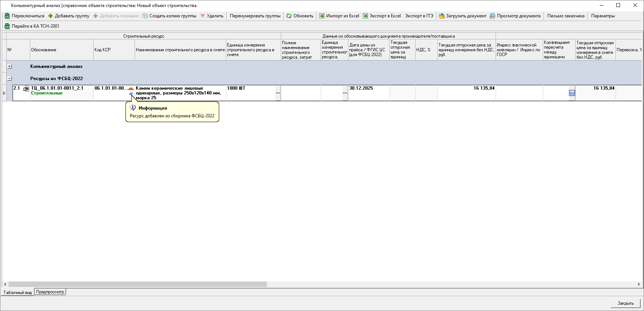Click the 'Экспорт в Excel' icon

coord(365,16)
